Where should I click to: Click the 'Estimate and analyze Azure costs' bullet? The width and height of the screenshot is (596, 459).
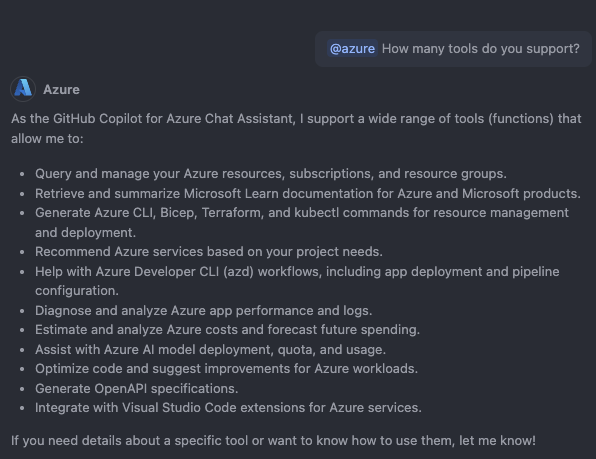(x=227, y=329)
